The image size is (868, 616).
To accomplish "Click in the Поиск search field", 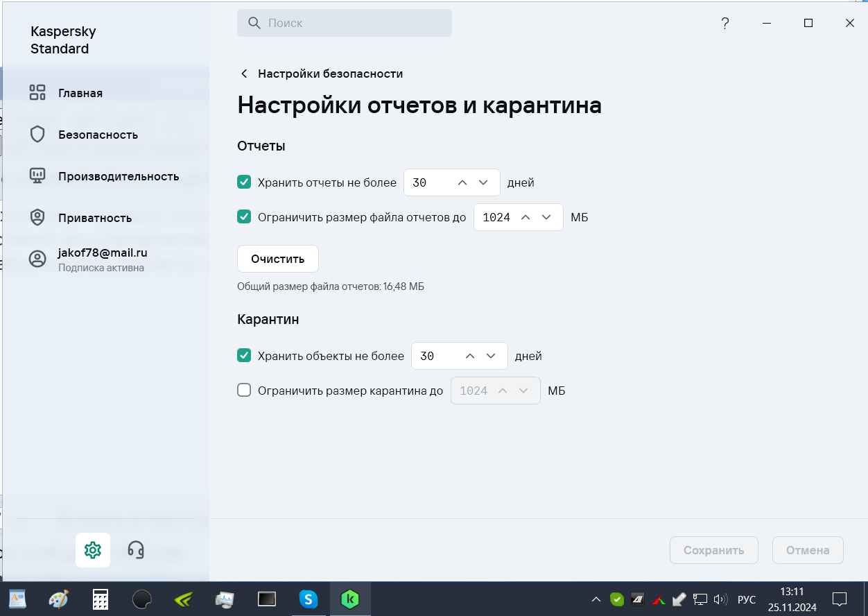I will point(345,23).
